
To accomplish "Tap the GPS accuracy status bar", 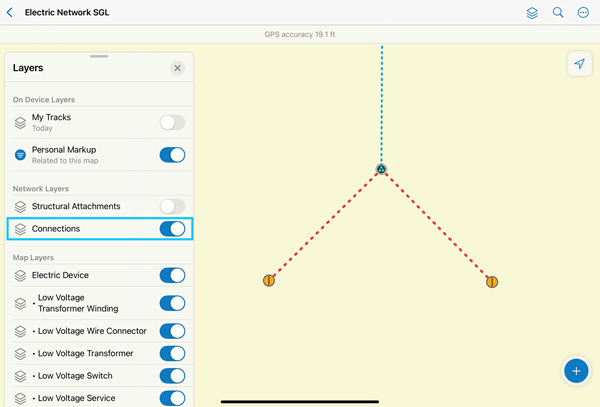I will click(x=299, y=34).
